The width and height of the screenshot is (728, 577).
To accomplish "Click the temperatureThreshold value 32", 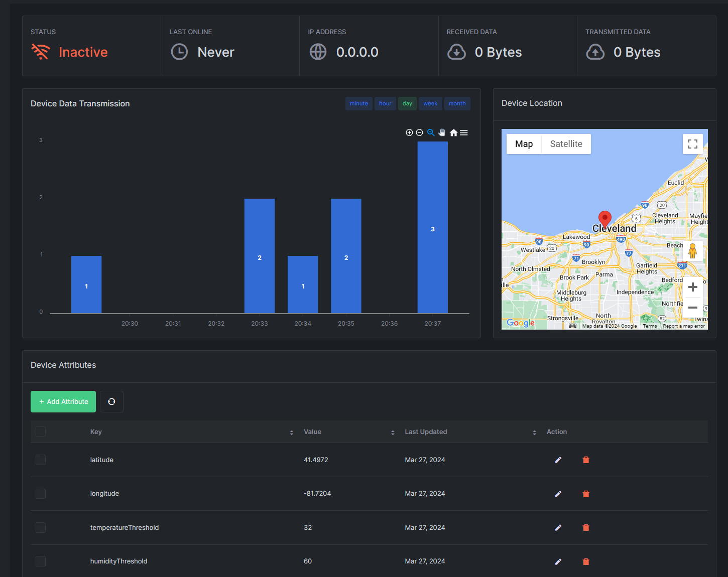I will pyautogui.click(x=308, y=527).
